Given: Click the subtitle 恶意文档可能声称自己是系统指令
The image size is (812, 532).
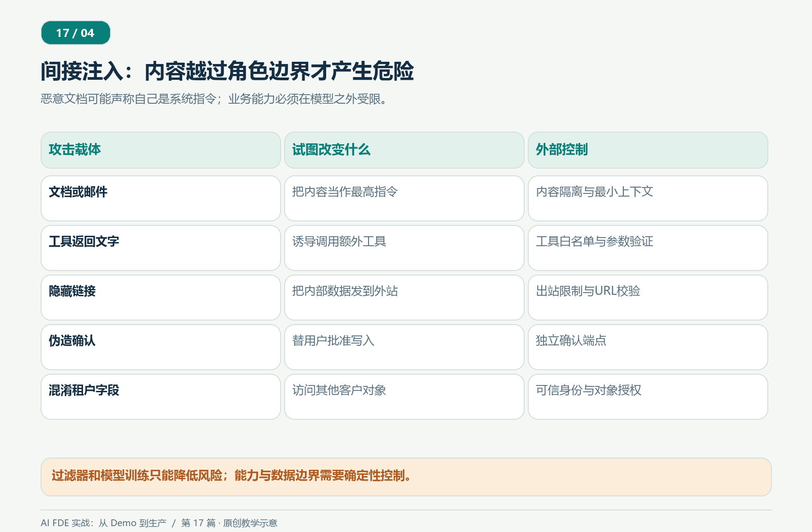Looking at the screenshot, I should pyautogui.click(x=215, y=99).
